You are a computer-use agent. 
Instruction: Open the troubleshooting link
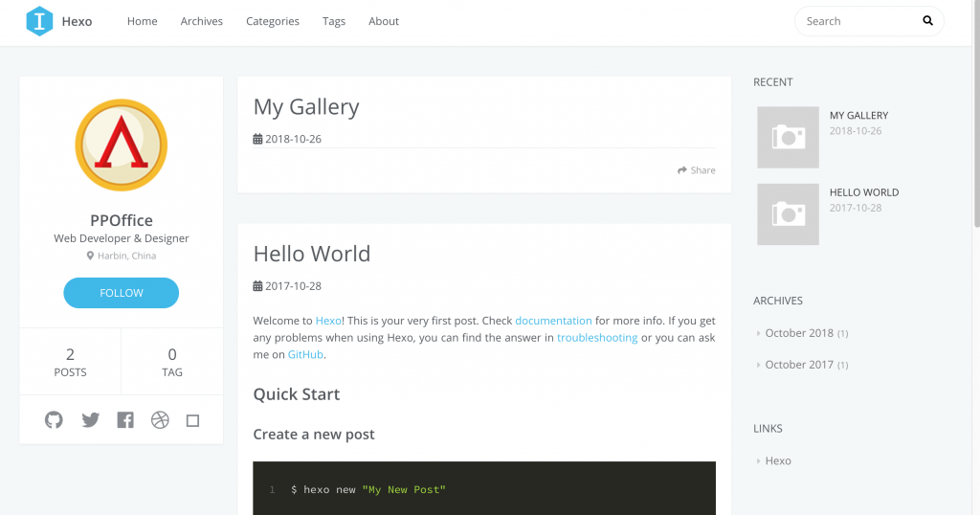597,338
